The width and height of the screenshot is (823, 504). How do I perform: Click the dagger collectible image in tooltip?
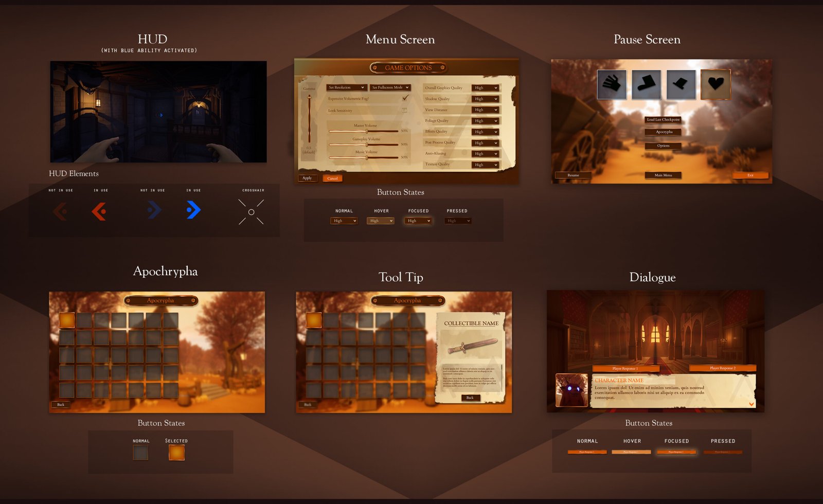click(472, 347)
